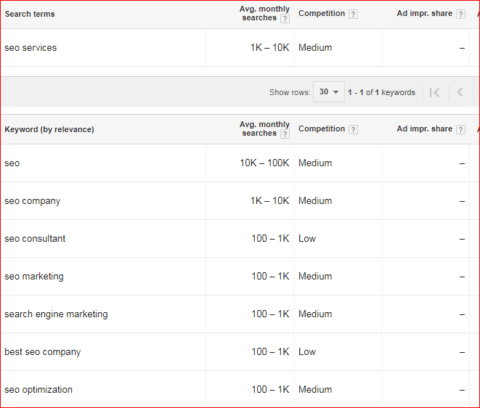Sort by Keyword (by relevance) header
The image size is (480, 408).
pos(49,129)
